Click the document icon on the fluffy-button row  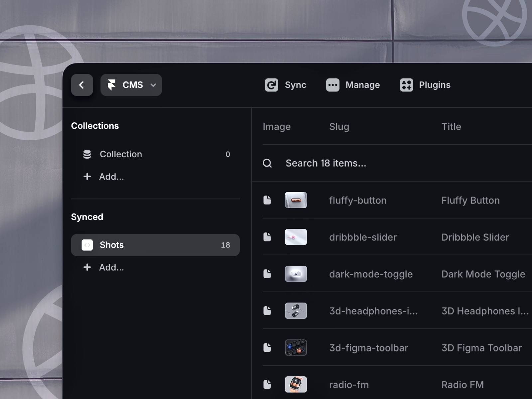click(267, 199)
